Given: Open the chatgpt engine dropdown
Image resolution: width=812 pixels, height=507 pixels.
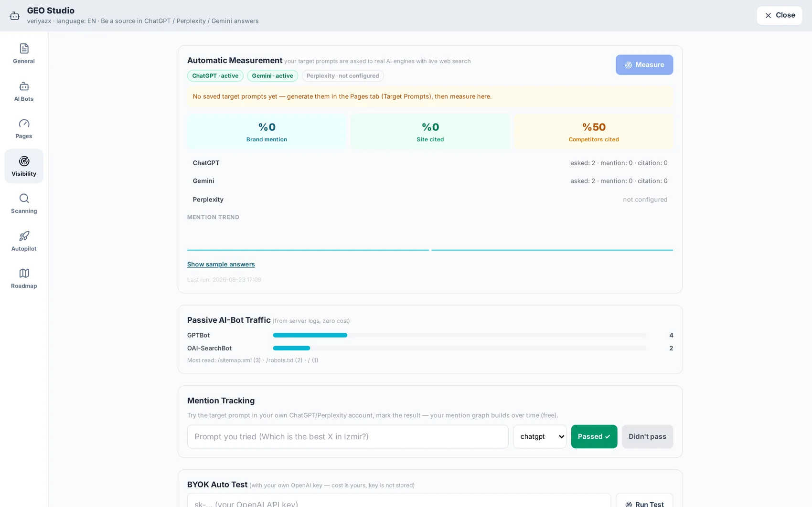Looking at the screenshot, I should pos(540,436).
